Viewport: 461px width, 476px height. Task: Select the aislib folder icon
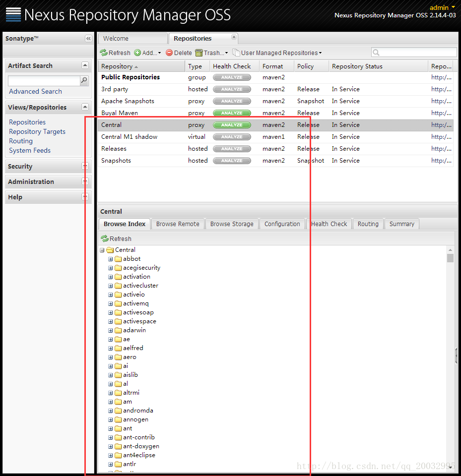[118, 375]
